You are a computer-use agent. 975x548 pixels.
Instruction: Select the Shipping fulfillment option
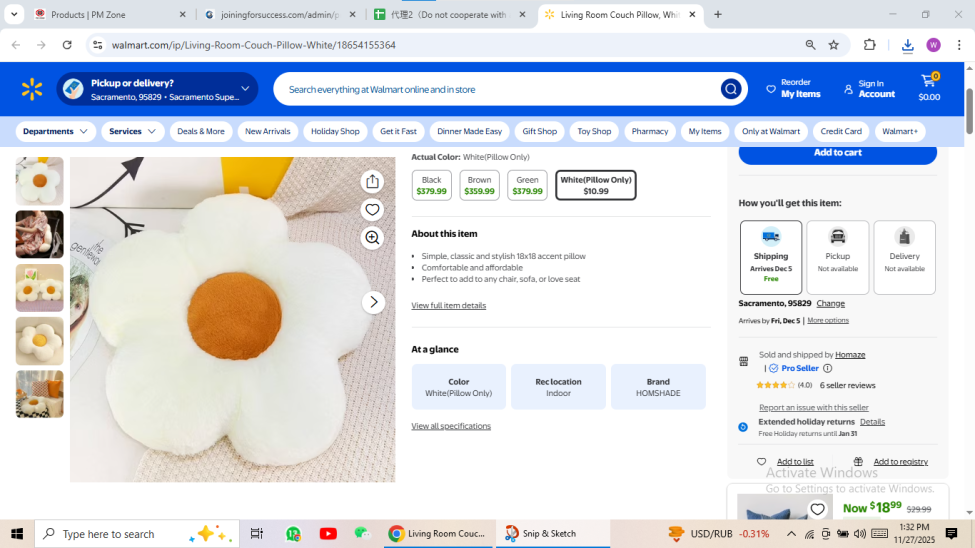[770, 257]
